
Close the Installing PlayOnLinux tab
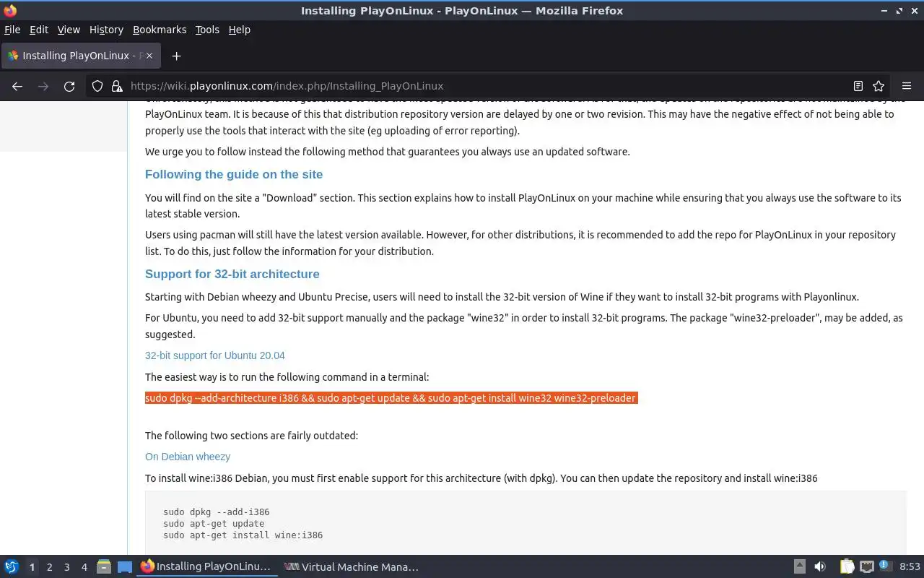(149, 56)
